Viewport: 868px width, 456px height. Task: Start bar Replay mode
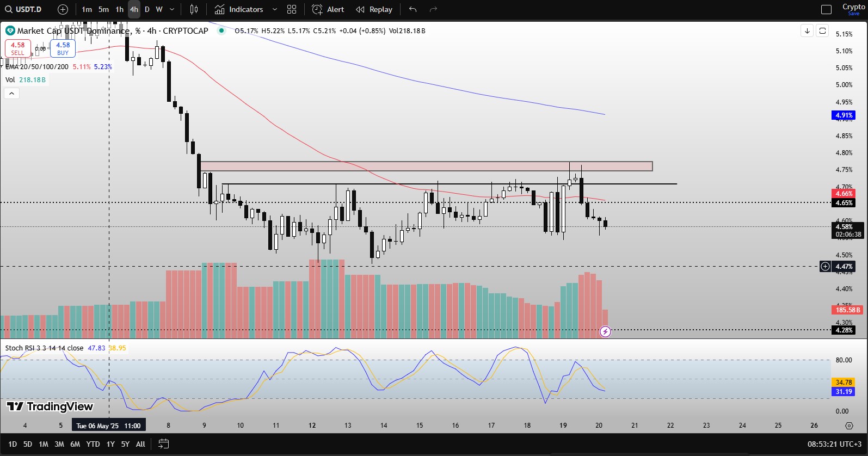[374, 9]
